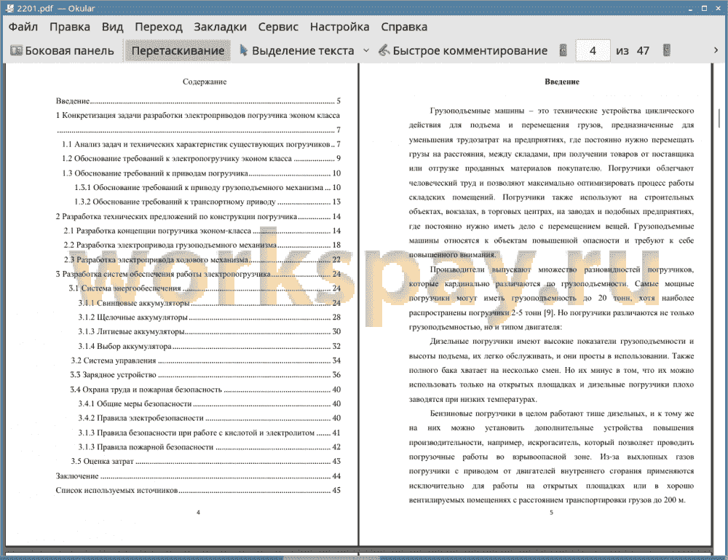This screenshot has width=728, height=560.
Task: Click entry '3.1.3 Литиевые аккумуляторы'
Action: point(210,331)
